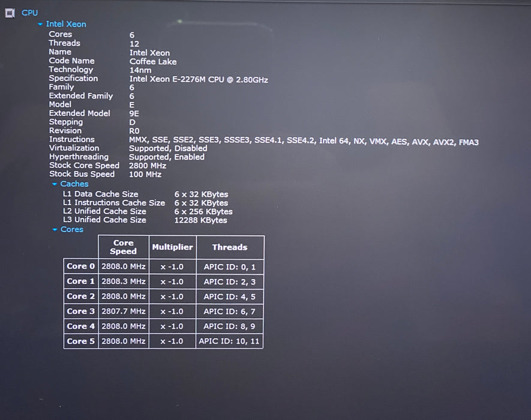Viewport: 531px width, 420px height.
Task: Select the Multiplier column header
Action: [x=172, y=247]
